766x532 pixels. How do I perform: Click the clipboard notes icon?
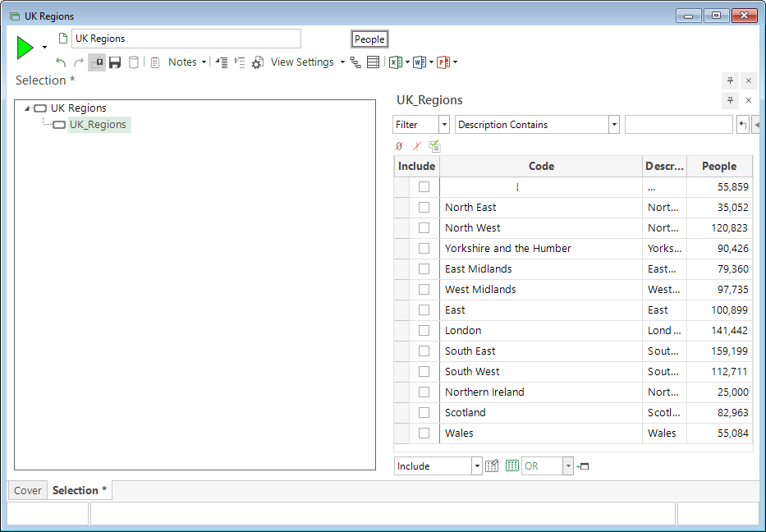coord(155,62)
